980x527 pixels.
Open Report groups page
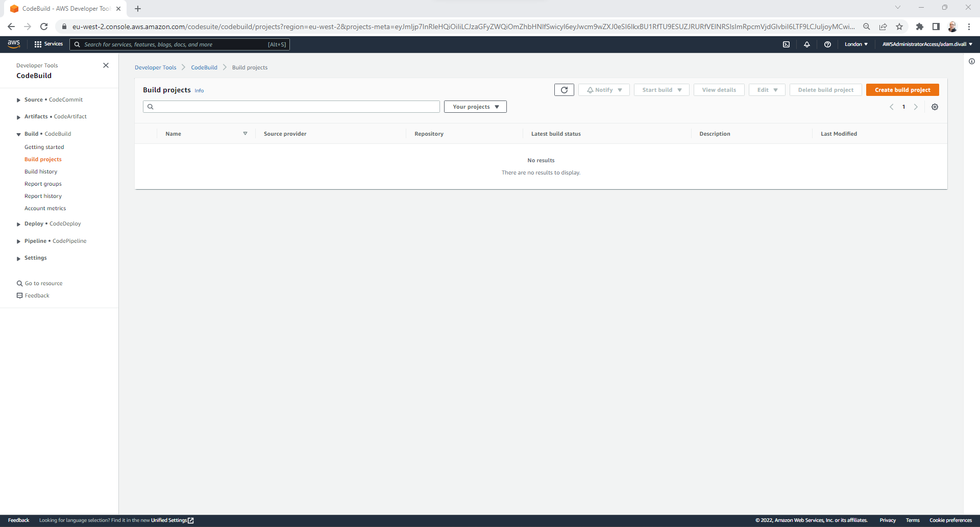(43, 184)
